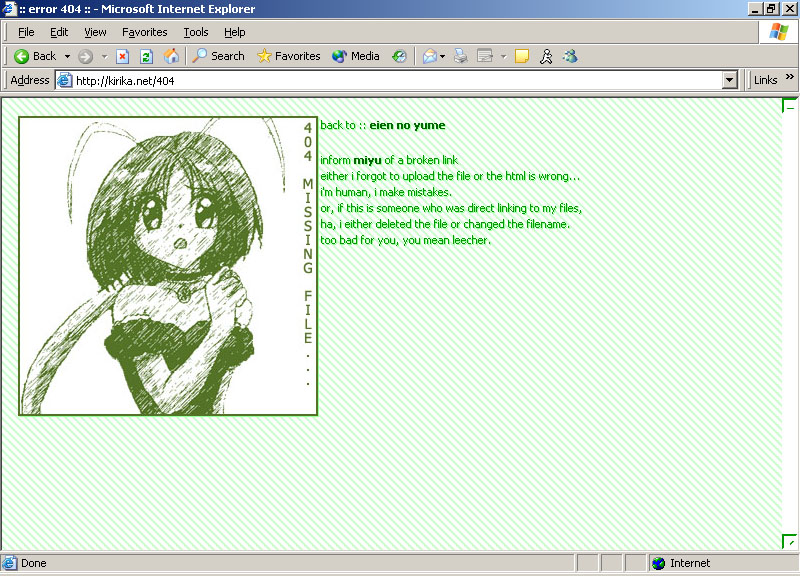Go to the Home page icon
The height and width of the screenshot is (576, 800).
171,56
